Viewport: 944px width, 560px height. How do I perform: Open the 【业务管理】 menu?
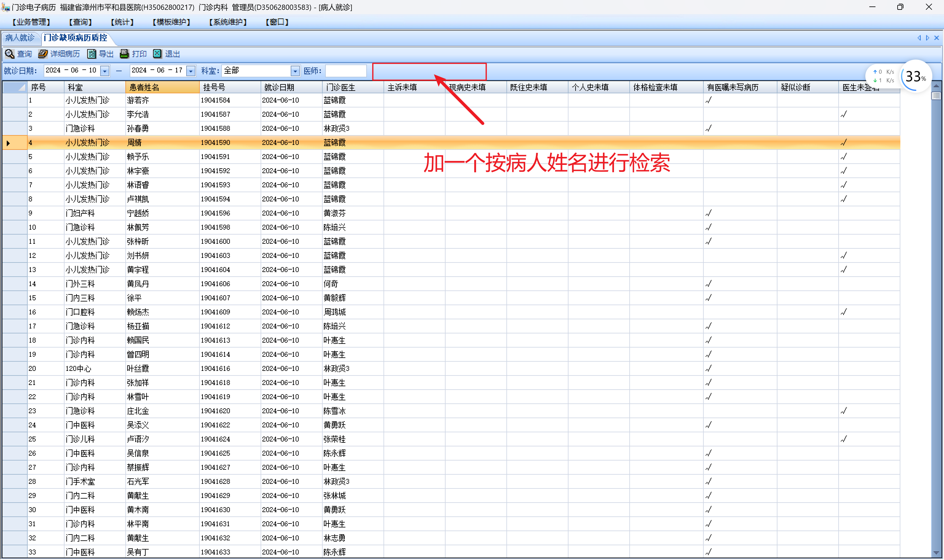tap(31, 22)
